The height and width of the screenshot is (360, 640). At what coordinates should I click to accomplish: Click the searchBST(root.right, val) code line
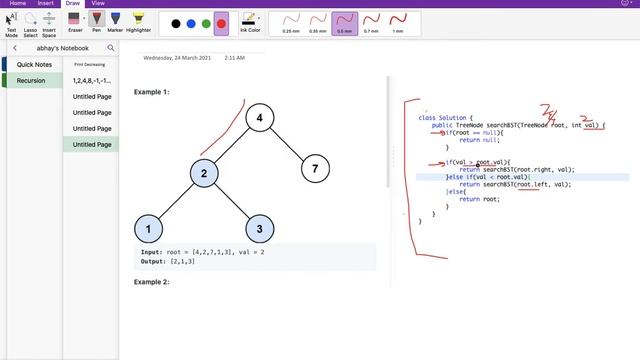[x=517, y=169]
